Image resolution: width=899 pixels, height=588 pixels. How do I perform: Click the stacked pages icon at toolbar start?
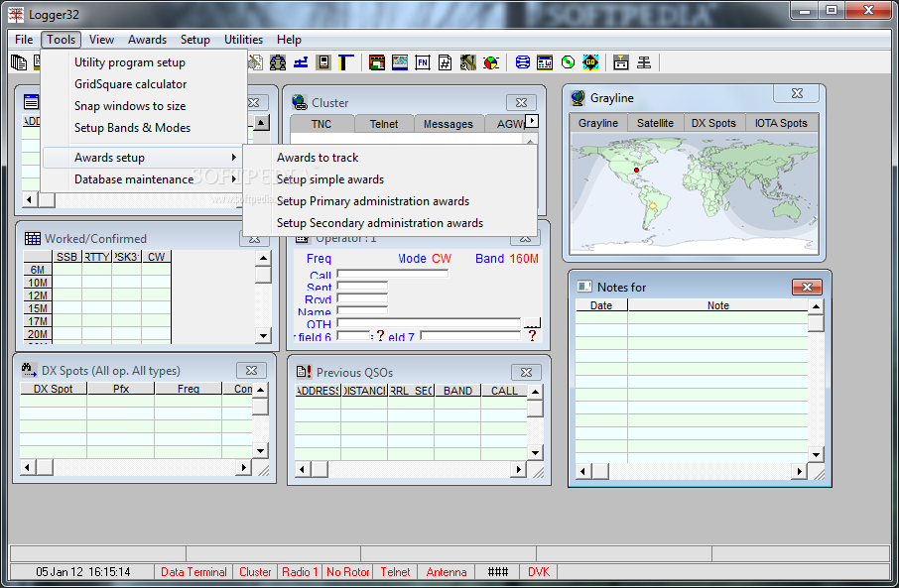click(19, 62)
